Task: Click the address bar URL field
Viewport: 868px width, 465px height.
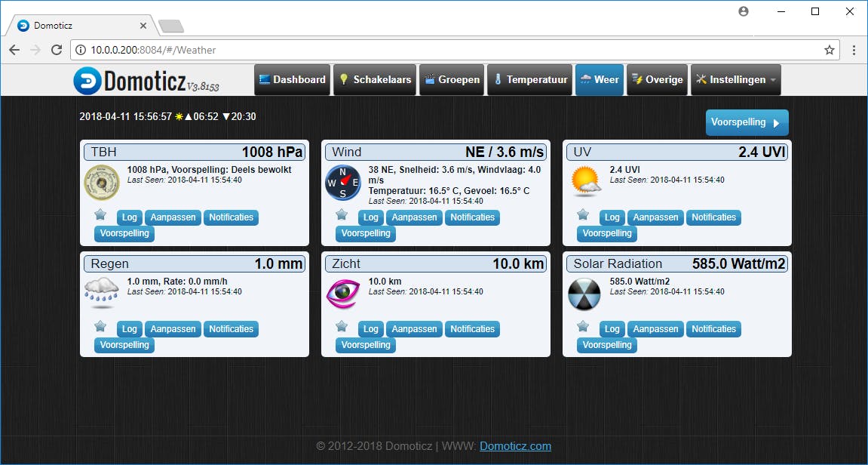Action: (455, 50)
